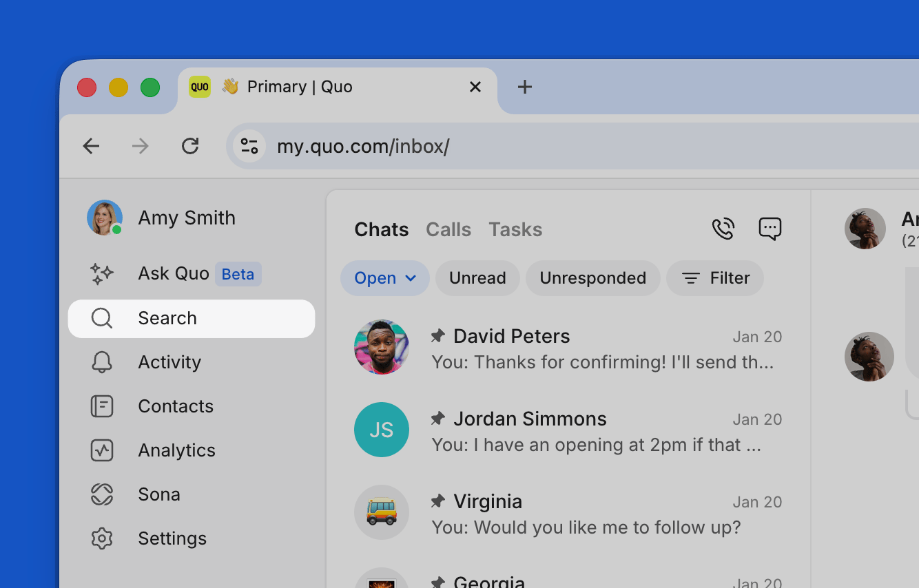The height and width of the screenshot is (588, 919).
Task: Click the contact avatar in conversation header
Action: click(865, 229)
